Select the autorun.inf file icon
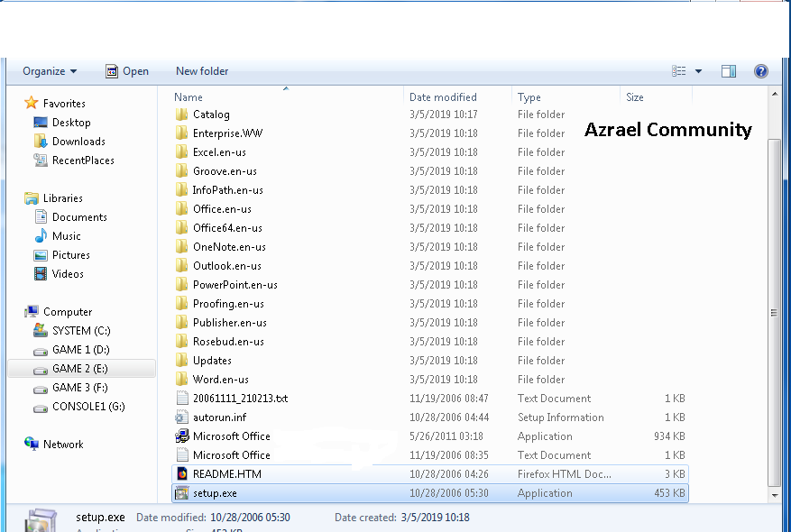Screen dimensions: 791x532 [181, 417]
